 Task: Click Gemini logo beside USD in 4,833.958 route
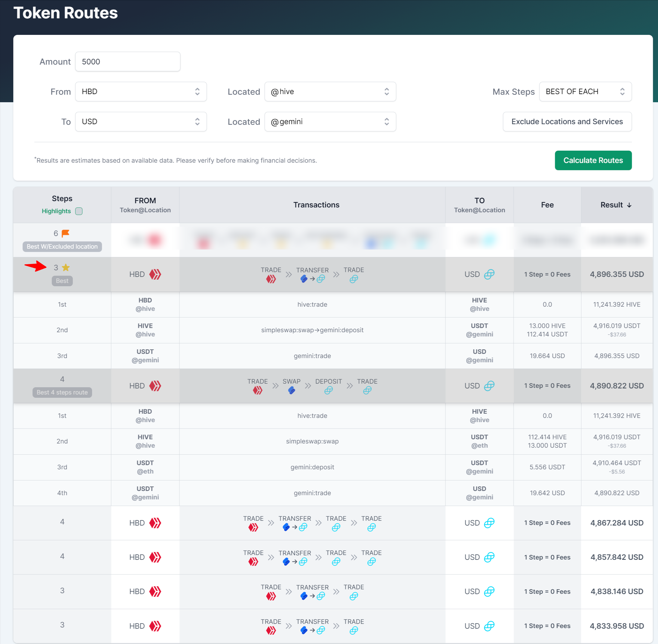pos(489,626)
